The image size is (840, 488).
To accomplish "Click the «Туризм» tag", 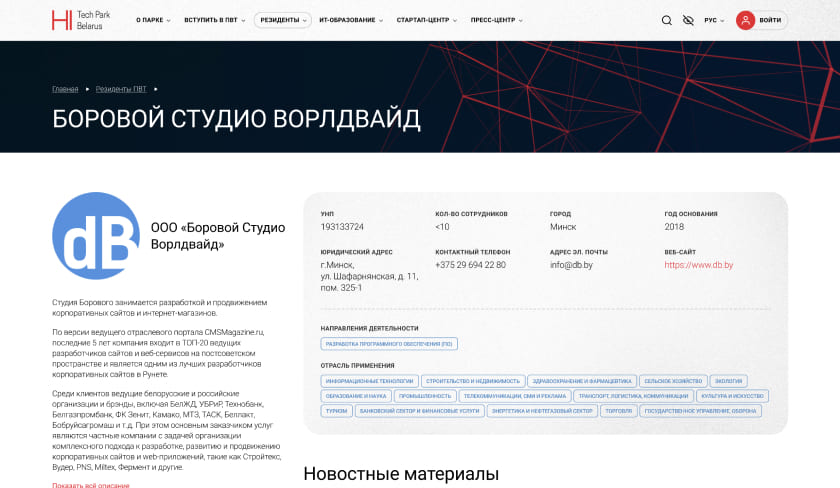I will click(336, 411).
